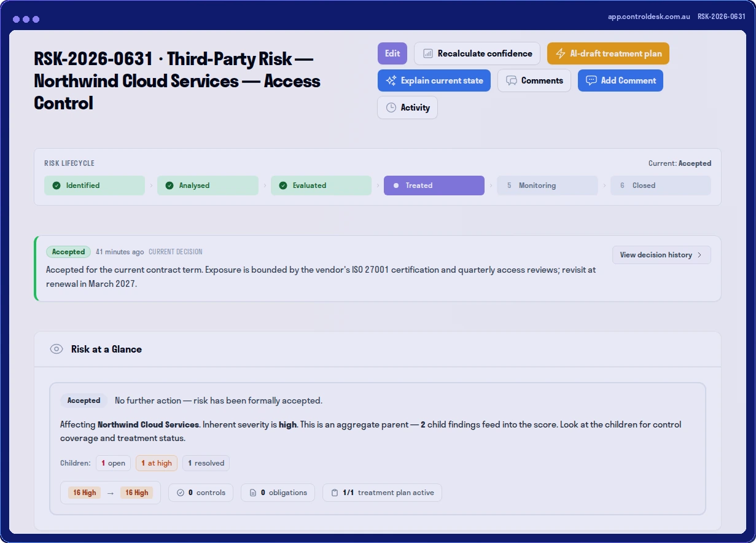
Task: Click the dot marker on the Treated stage
Action: [x=396, y=186]
